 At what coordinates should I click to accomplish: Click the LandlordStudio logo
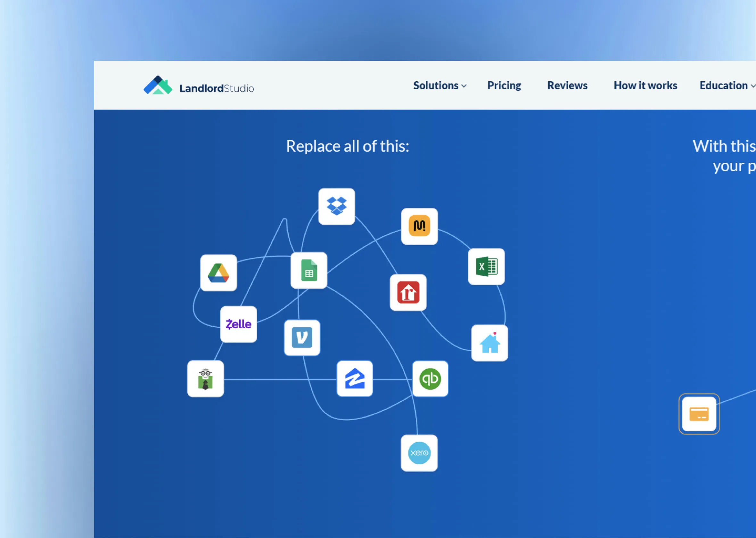click(199, 86)
